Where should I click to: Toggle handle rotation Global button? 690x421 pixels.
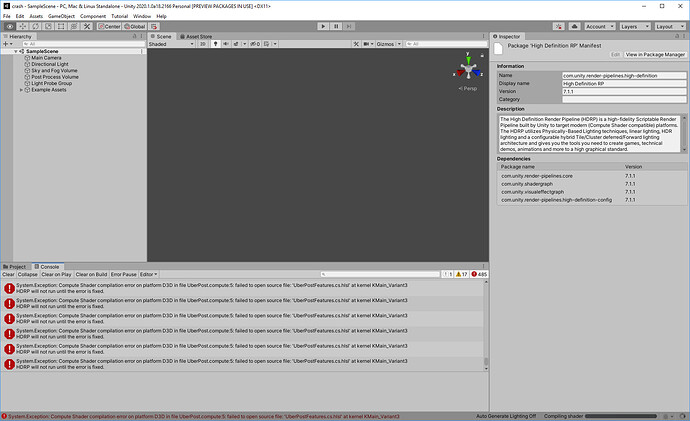(x=135, y=26)
